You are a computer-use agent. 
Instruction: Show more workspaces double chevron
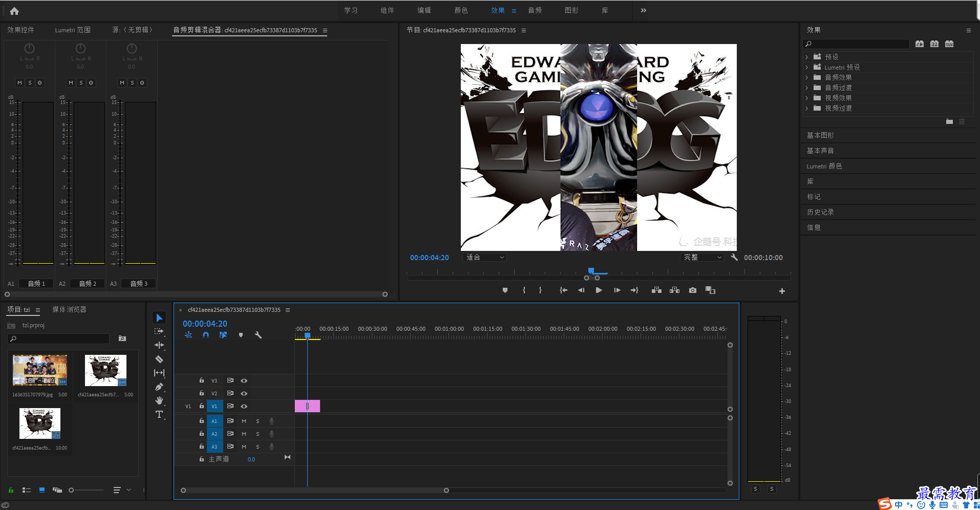(644, 10)
